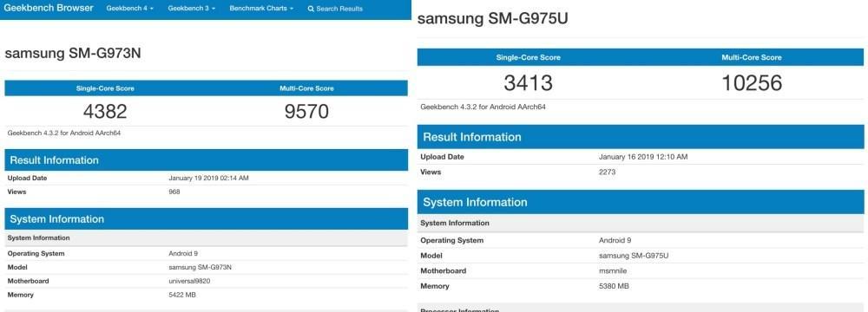Screen dimensions: 868x312
Task: Click Operating System label in SM-G973N panel
Action: [36, 254]
